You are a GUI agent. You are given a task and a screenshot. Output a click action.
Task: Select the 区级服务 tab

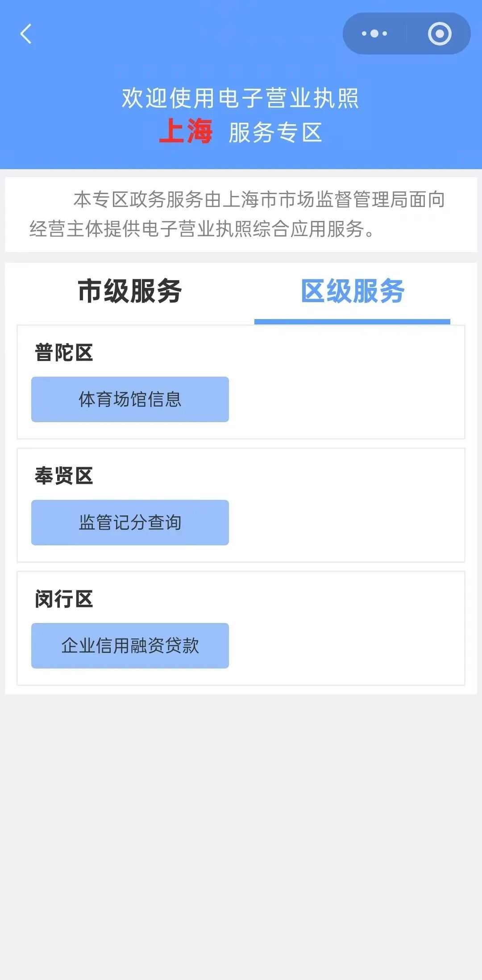(353, 291)
